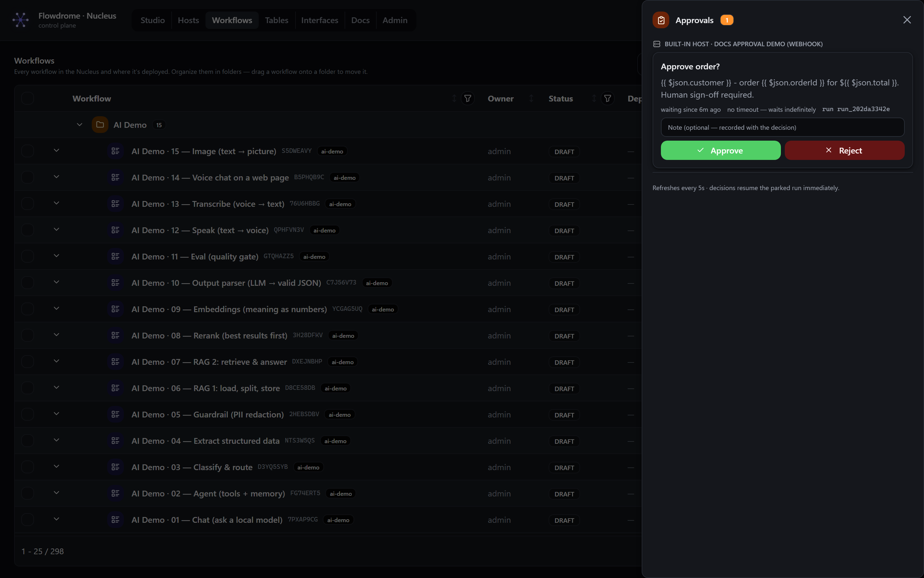
Task: Click workflow icon for AI Demo 03 Classify
Action: tap(115, 467)
